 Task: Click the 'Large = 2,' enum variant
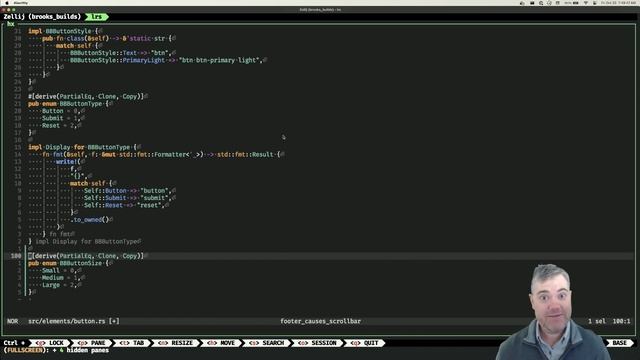60,285
